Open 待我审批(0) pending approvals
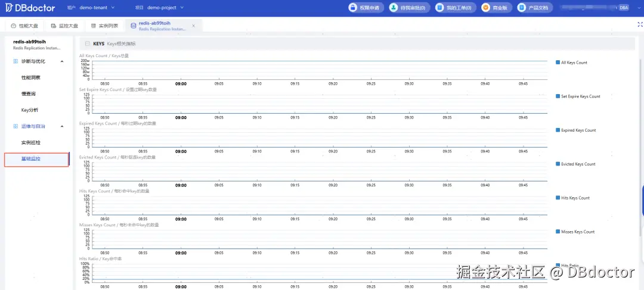 coord(410,7)
